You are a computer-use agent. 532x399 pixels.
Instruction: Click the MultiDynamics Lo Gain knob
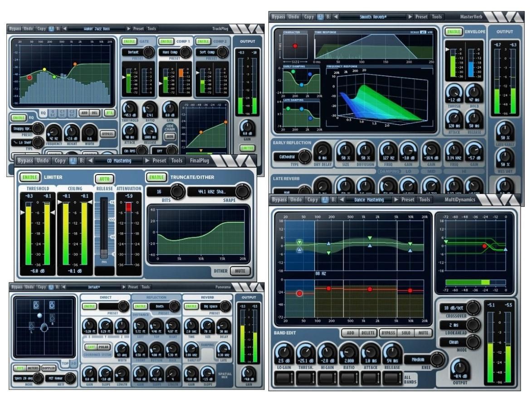point(284,353)
